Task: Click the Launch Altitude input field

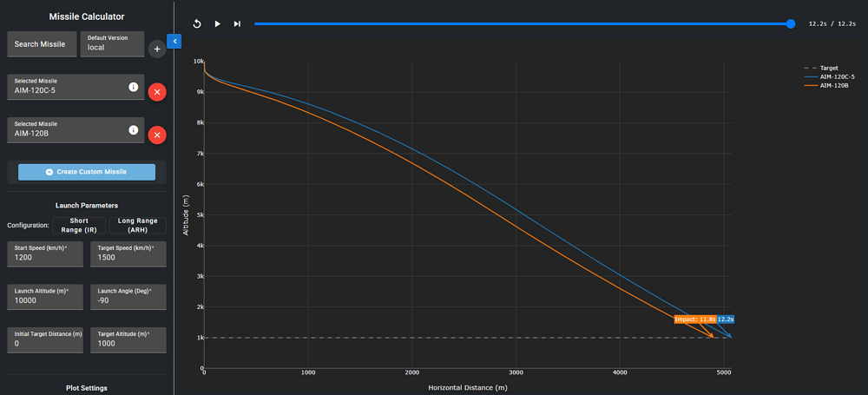Action: click(43, 297)
